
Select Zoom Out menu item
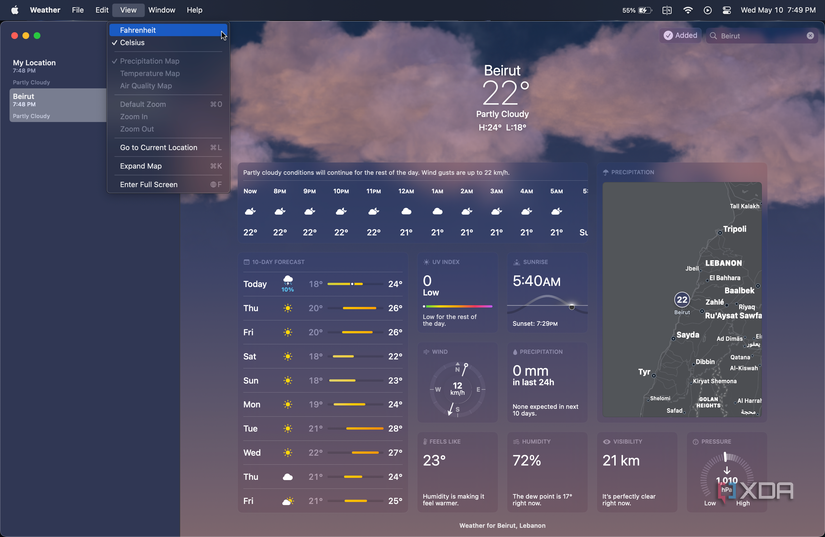(x=168, y=129)
